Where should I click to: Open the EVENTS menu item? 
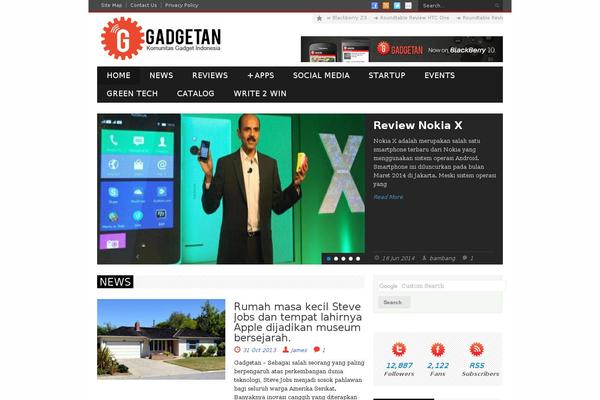(x=440, y=75)
